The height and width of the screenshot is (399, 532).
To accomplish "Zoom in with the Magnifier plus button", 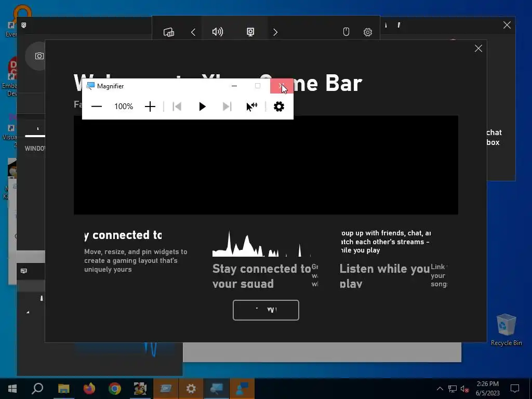I will tap(150, 107).
